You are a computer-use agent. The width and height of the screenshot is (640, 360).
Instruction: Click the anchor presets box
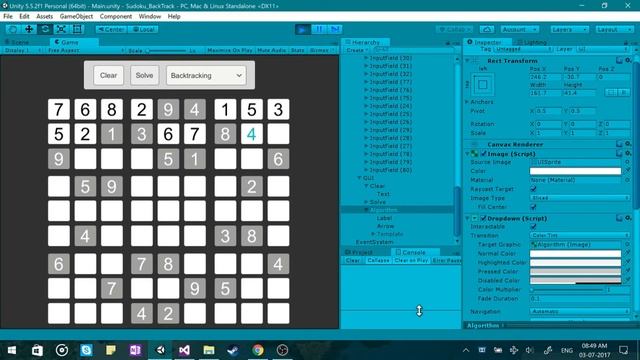tap(483, 84)
